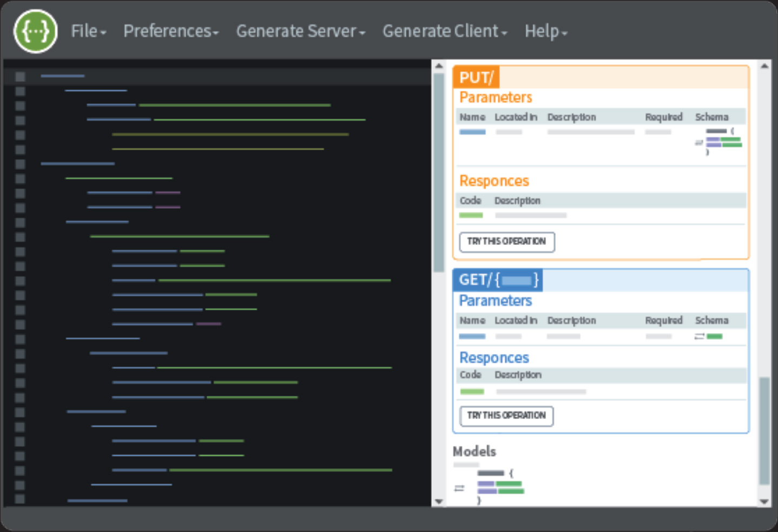Click the Swagger logo icon
The height and width of the screenshot is (532, 778).
coord(36,32)
